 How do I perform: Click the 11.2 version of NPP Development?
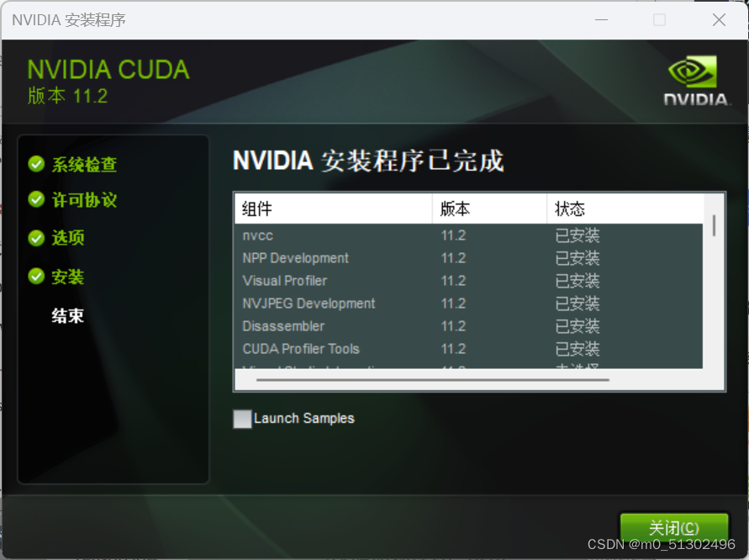coord(453,258)
